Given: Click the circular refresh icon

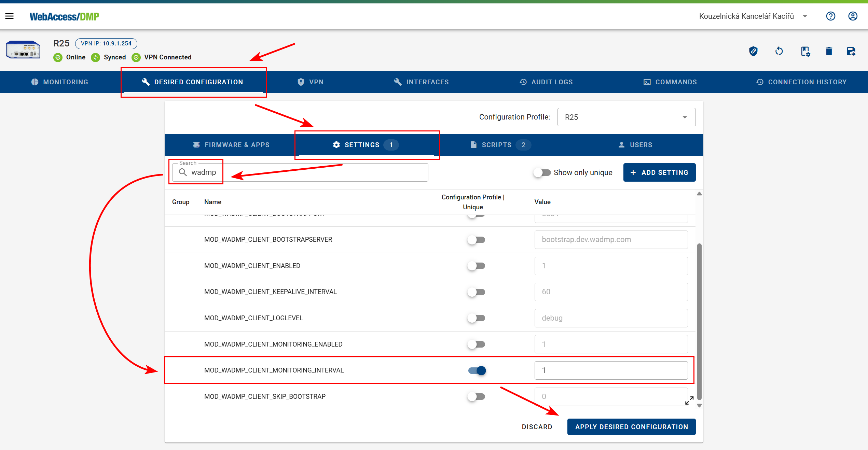Looking at the screenshot, I should click(779, 51).
